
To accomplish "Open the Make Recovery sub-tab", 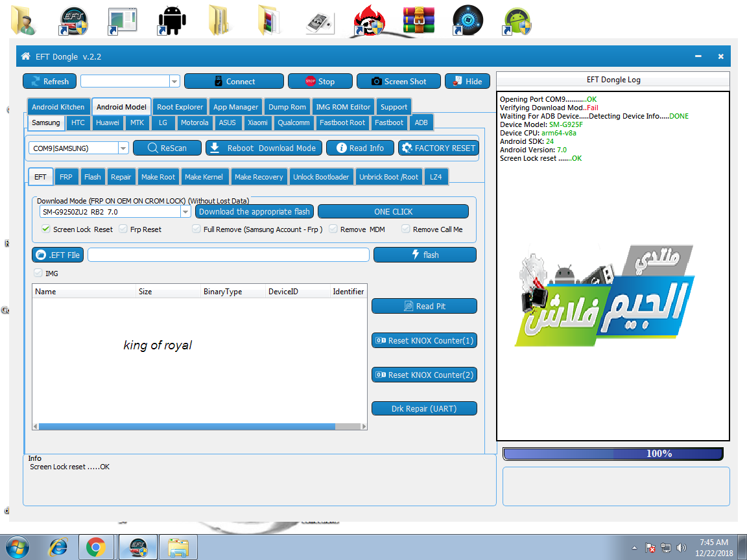I will (259, 177).
